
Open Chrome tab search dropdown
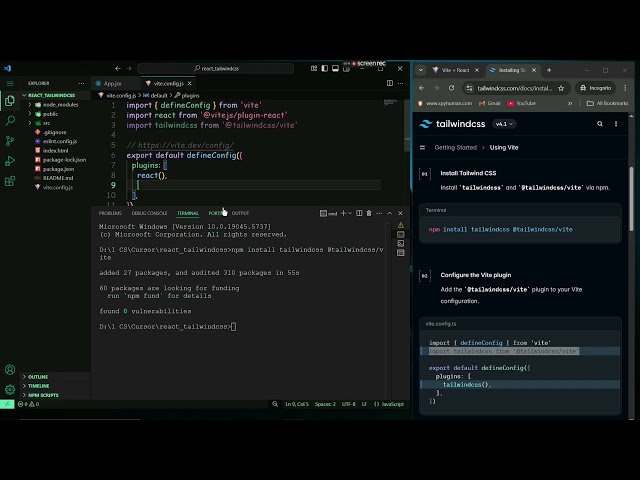click(421, 70)
